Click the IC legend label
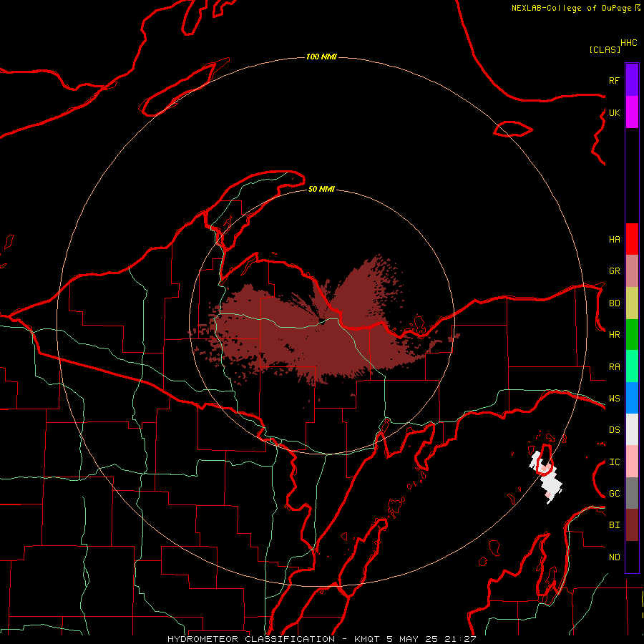Viewport: 644px width, 644px height. point(614,462)
